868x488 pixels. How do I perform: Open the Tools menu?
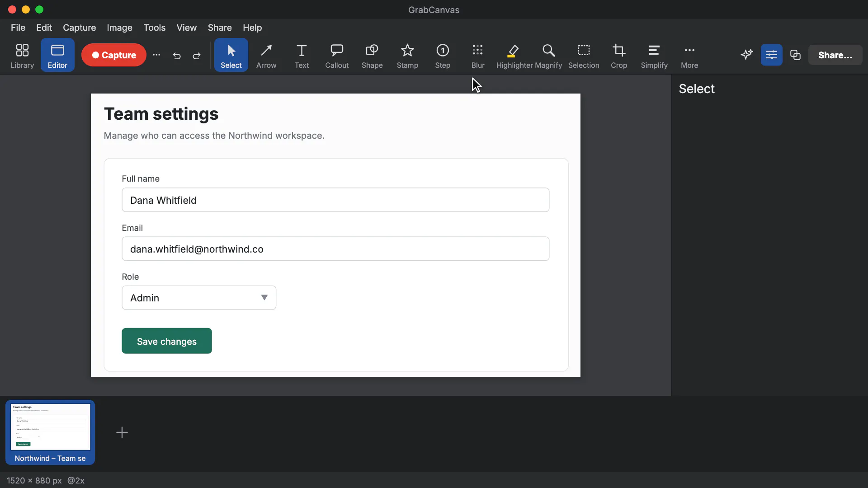coord(155,28)
